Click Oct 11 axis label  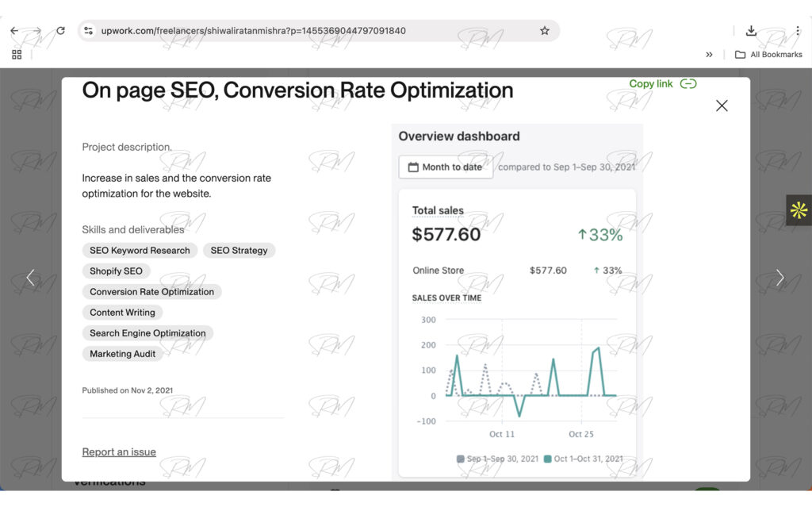coord(502,435)
